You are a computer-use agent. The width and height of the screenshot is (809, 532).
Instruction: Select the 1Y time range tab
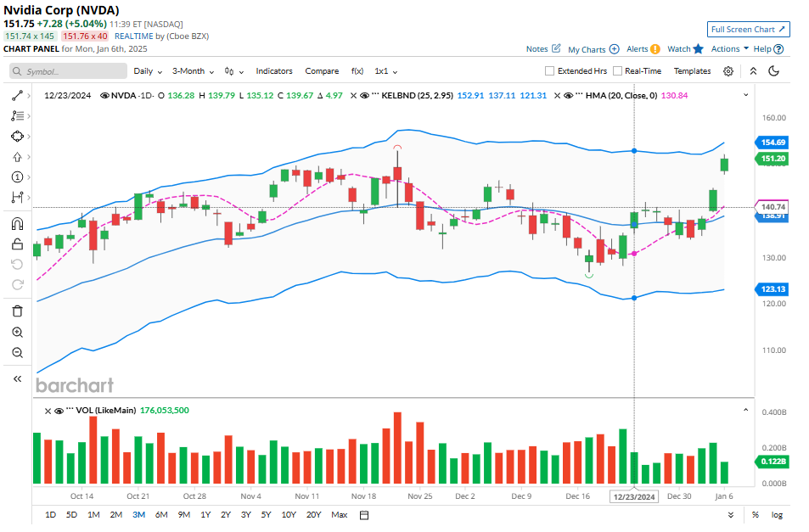pyautogui.click(x=205, y=514)
